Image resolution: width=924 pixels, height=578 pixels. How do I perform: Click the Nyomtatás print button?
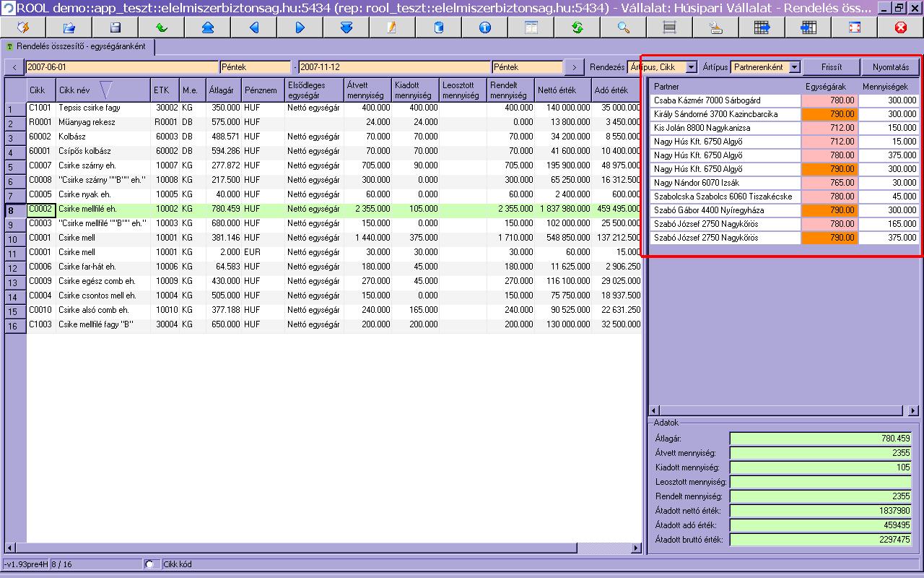(x=890, y=67)
